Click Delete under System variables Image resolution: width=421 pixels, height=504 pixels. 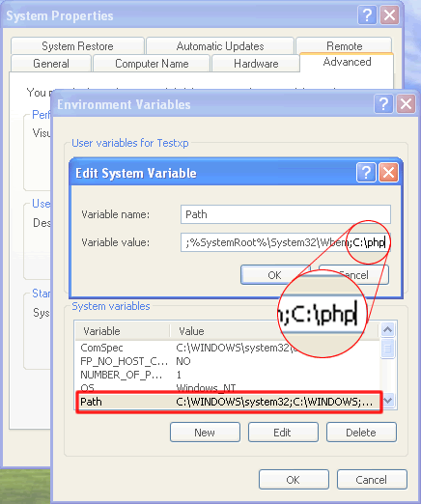click(361, 433)
